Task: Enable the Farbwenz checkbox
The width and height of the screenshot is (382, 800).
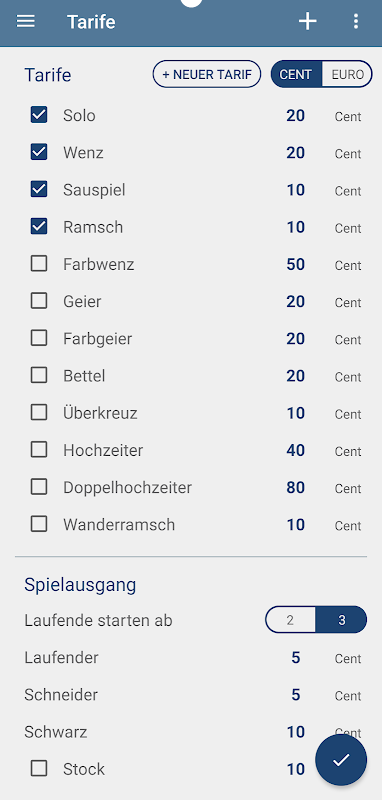Action: [39, 264]
